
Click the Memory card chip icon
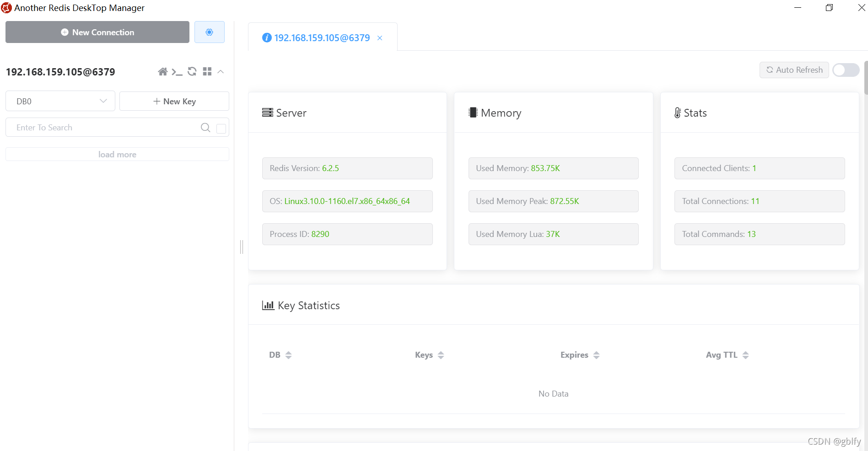473,113
